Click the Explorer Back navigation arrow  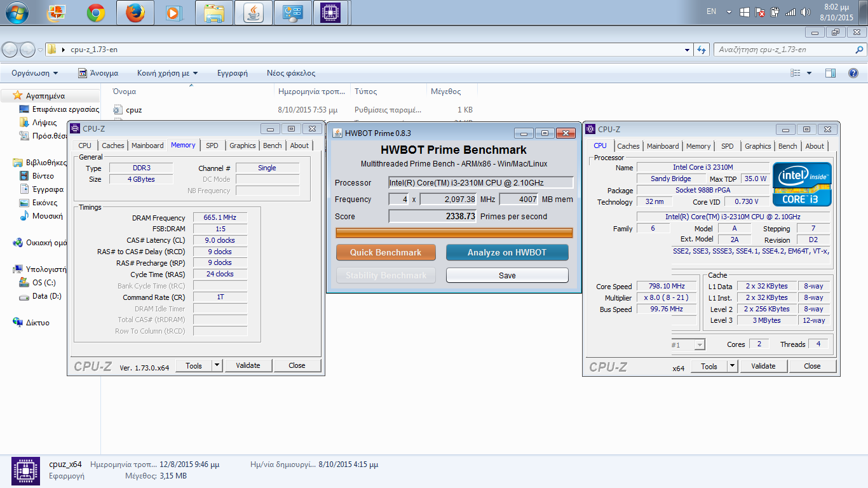(10, 50)
